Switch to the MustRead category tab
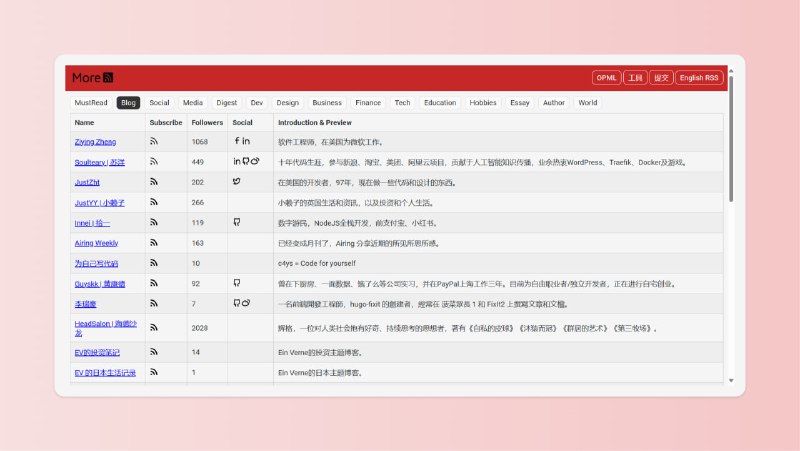 (x=91, y=102)
